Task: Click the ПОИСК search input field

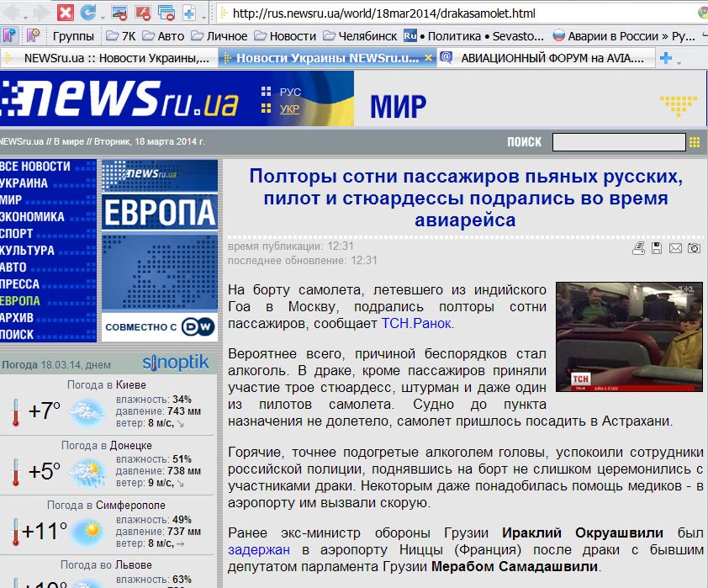Action: click(618, 142)
